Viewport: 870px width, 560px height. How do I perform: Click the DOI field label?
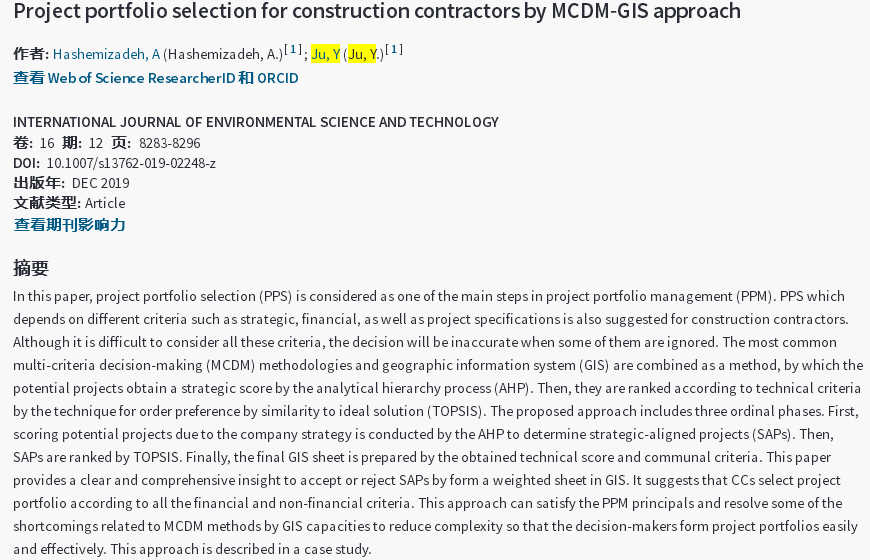(x=27, y=163)
